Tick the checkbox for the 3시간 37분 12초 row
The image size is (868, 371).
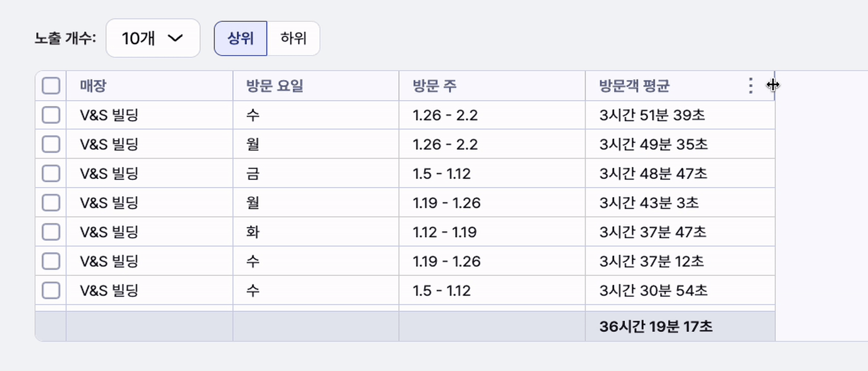51,261
